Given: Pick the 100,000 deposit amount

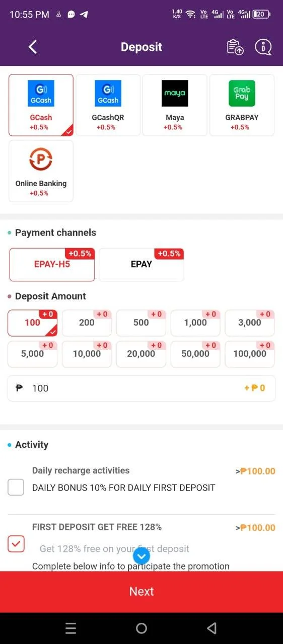Looking at the screenshot, I should click(x=250, y=354).
